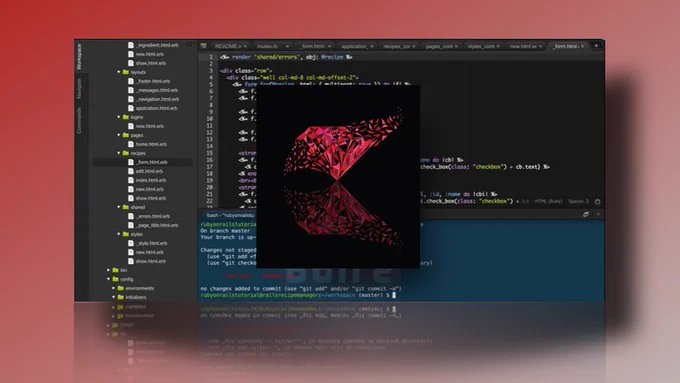
Task: Open the Commands side panel tab
Action: [79, 120]
